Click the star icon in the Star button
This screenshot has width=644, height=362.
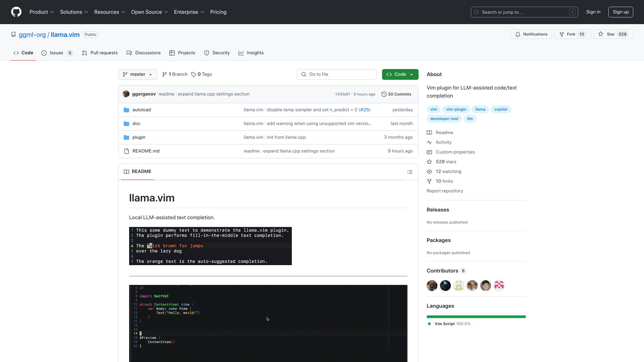(x=601, y=34)
